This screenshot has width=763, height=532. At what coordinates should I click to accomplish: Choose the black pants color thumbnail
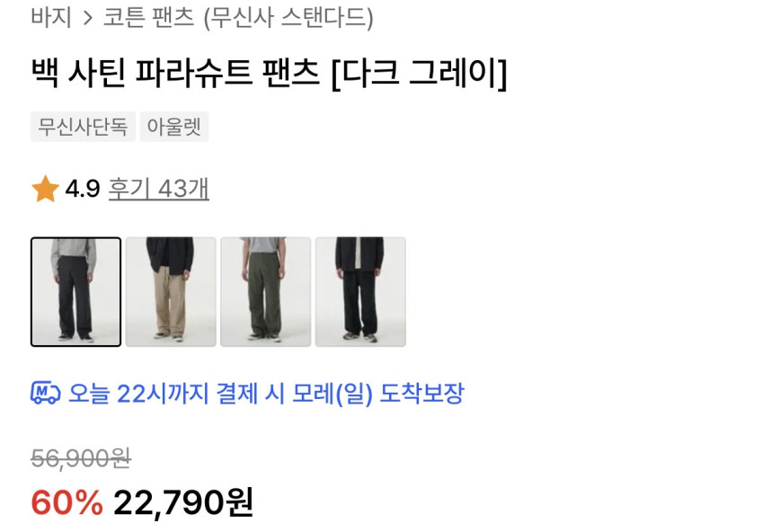(360, 291)
